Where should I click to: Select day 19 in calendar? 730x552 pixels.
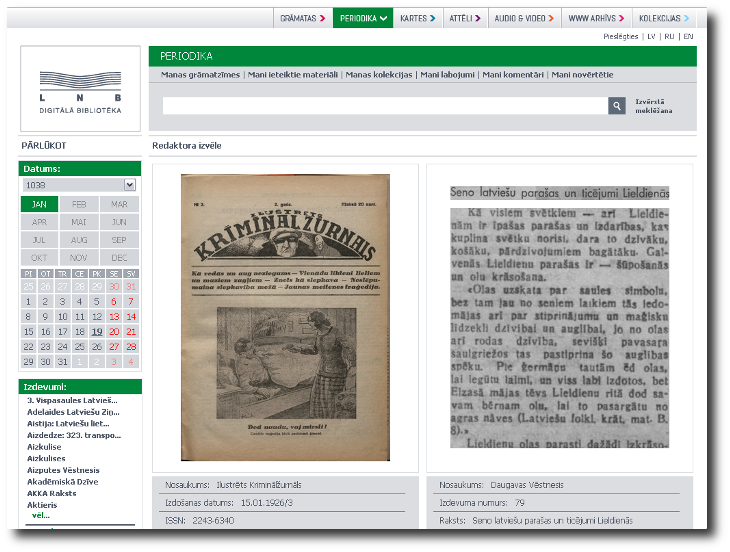(x=97, y=331)
